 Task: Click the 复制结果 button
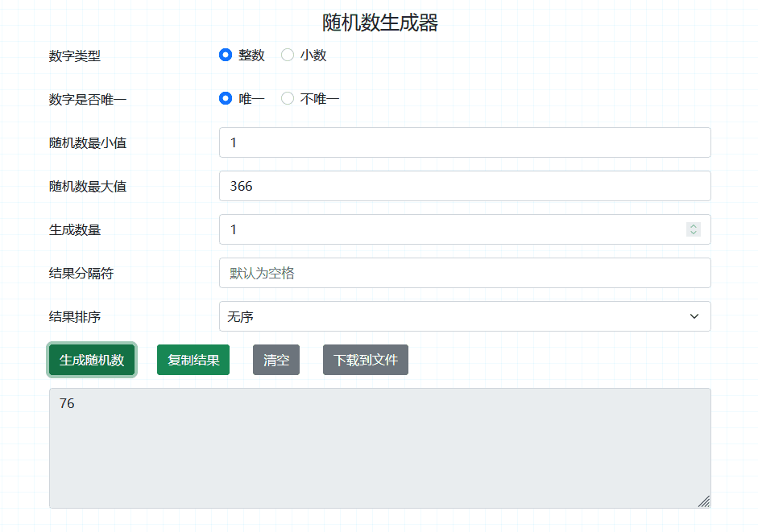193,360
